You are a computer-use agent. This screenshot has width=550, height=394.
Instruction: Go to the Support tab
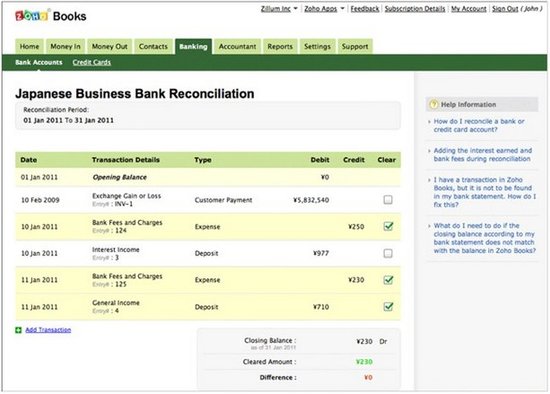(x=355, y=46)
